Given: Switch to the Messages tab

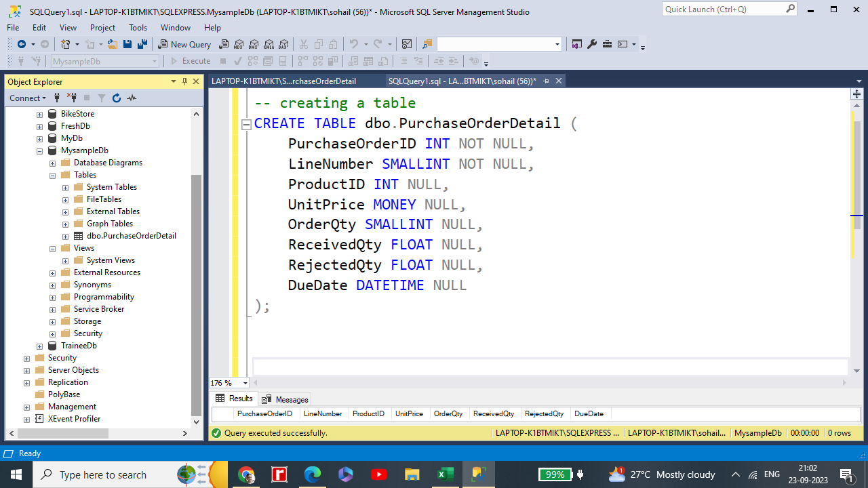Looking at the screenshot, I should (x=285, y=399).
